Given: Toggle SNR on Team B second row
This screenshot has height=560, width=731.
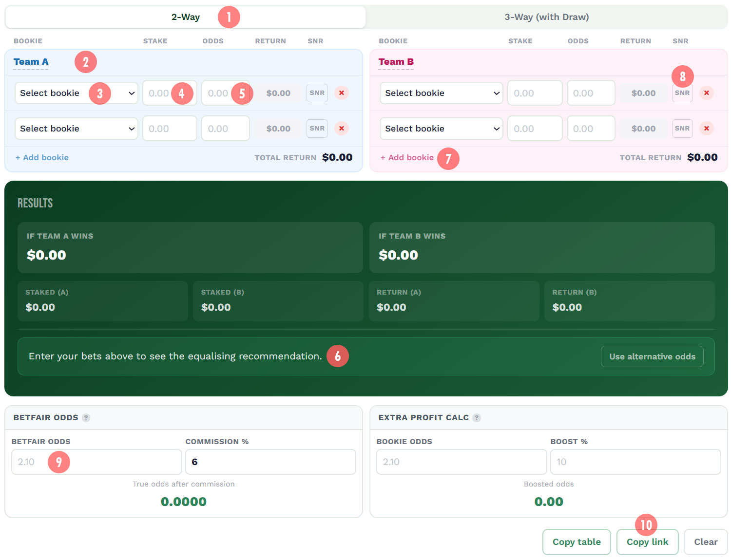Looking at the screenshot, I should (682, 129).
